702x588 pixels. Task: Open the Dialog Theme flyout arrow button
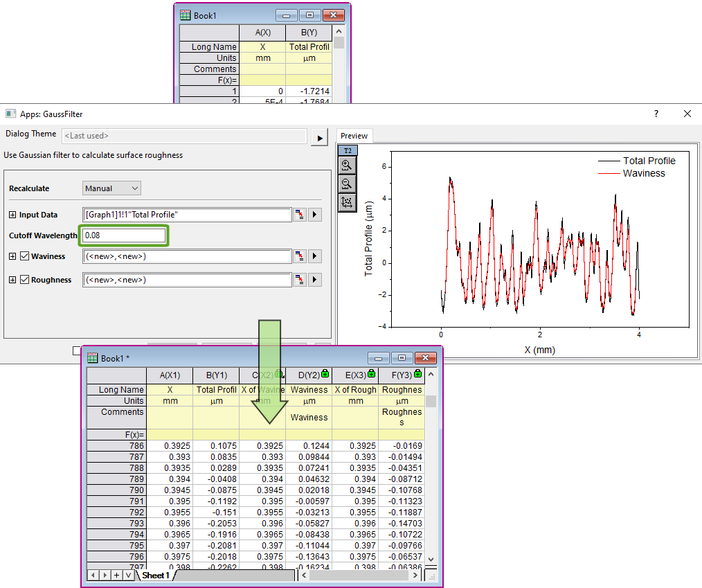(318, 137)
